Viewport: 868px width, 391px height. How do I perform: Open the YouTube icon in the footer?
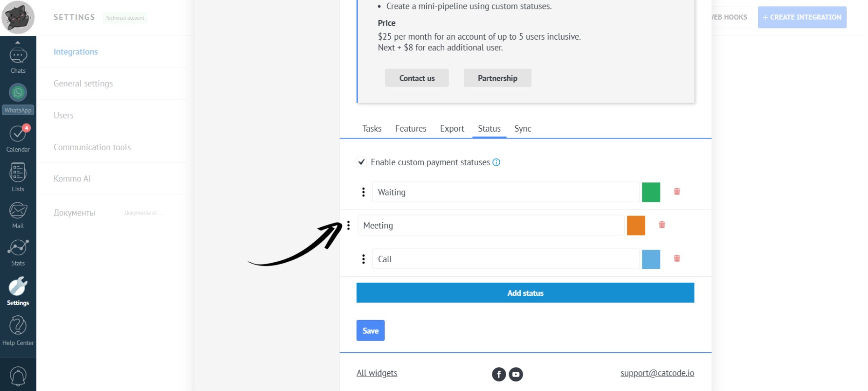click(x=516, y=374)
